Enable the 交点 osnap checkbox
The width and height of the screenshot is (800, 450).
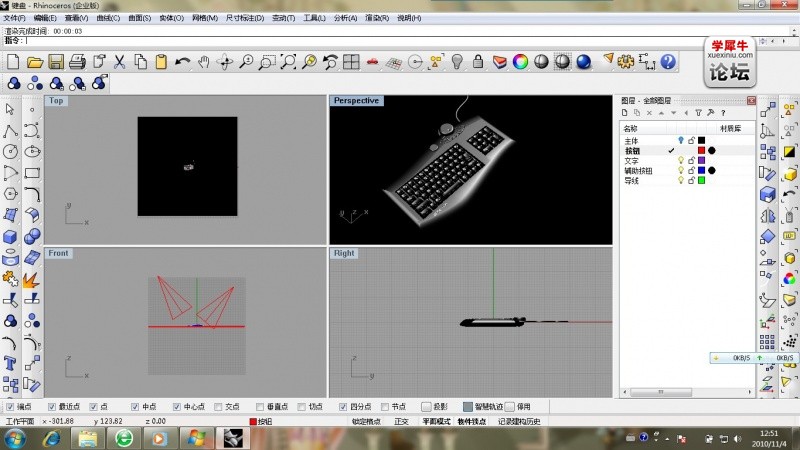tap(218, 407)
